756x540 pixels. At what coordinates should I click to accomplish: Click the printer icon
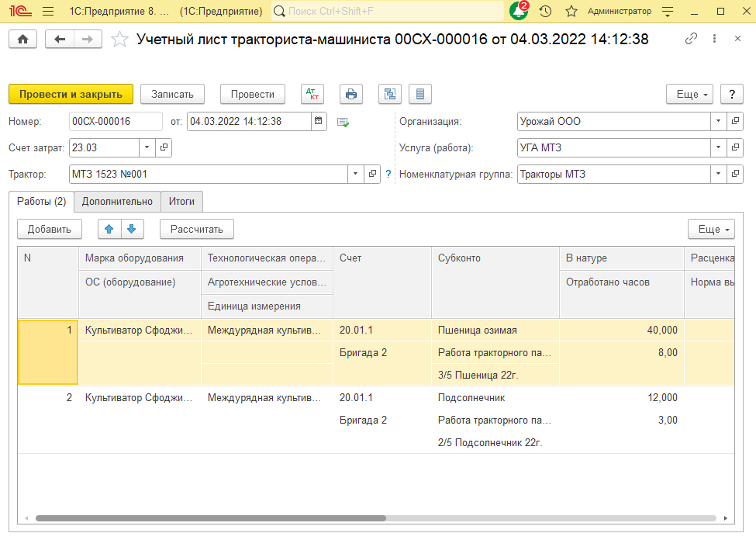(351, 94)
